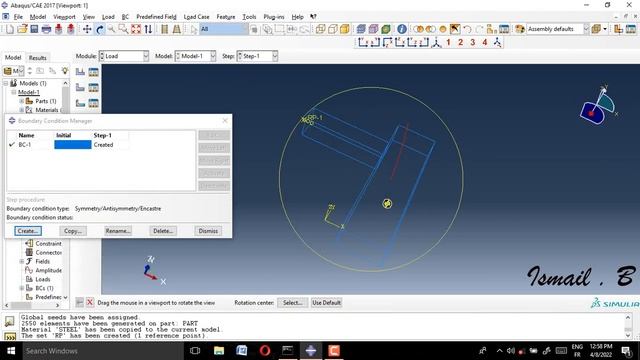
Task: Open a model database via folder icon
Action: click(x=22, y=29)
